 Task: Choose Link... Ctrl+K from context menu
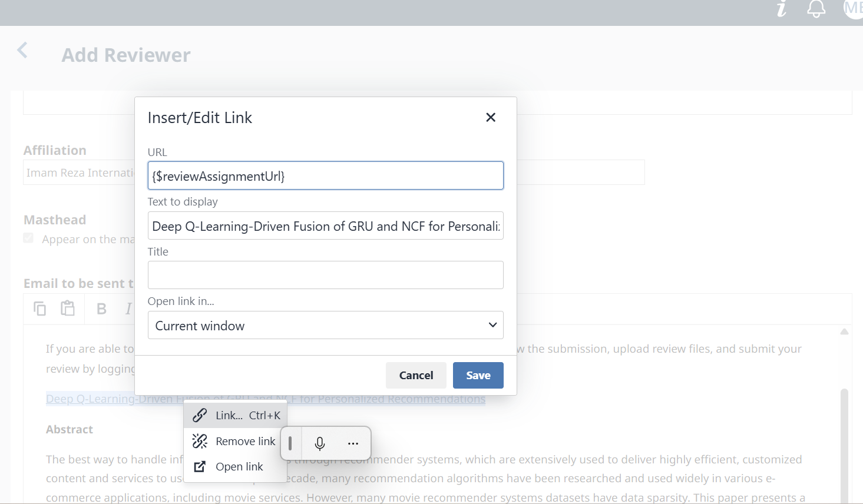pos(236,415)
